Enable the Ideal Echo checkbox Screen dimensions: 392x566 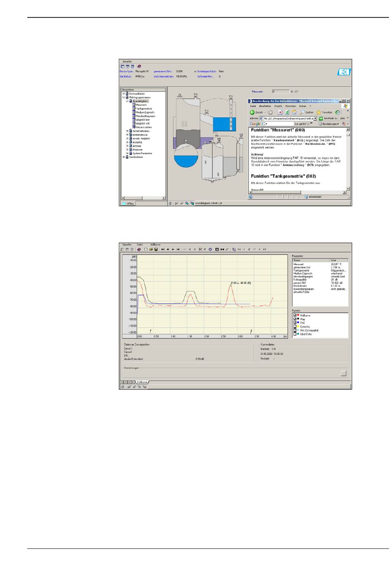(295, 334)
